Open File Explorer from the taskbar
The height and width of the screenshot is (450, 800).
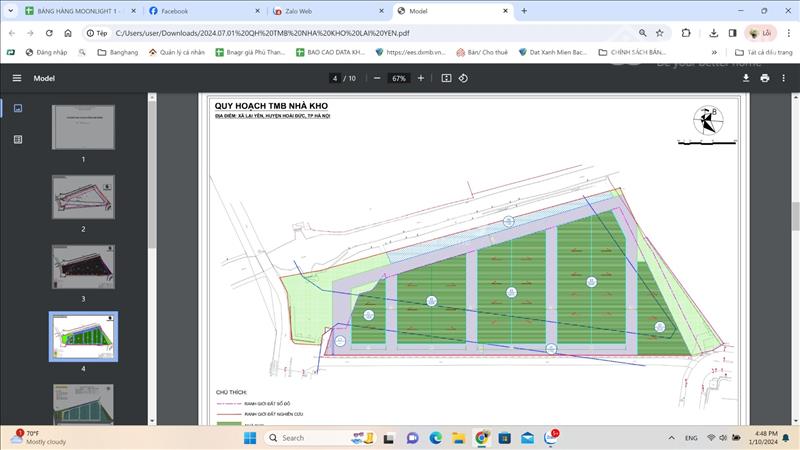(x=459, y=438)
